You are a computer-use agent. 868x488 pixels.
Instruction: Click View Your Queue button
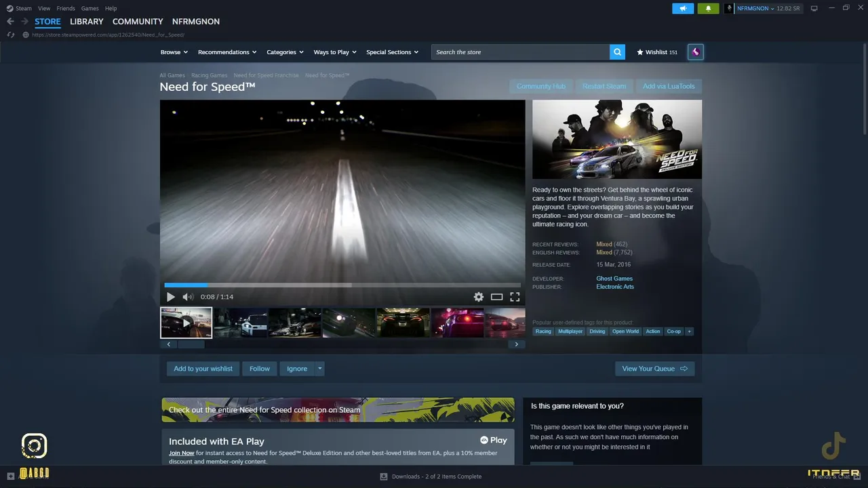tap(655, 369)
